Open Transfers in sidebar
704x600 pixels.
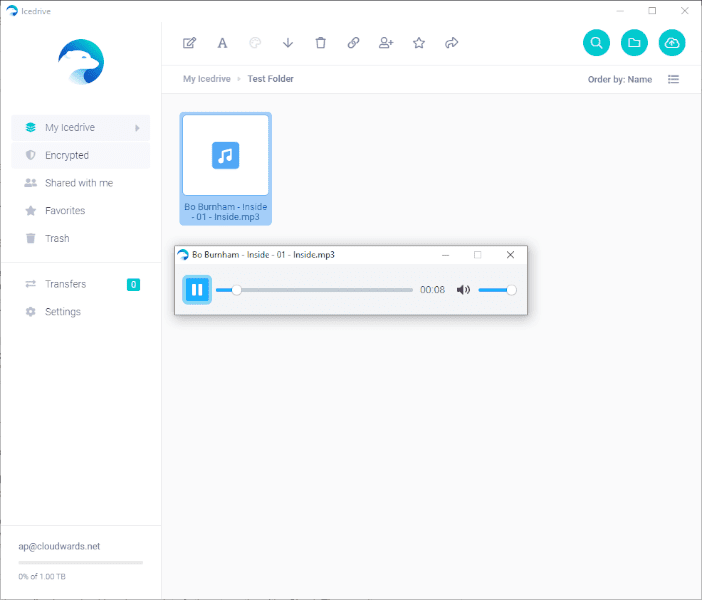[x=81, y=284]
